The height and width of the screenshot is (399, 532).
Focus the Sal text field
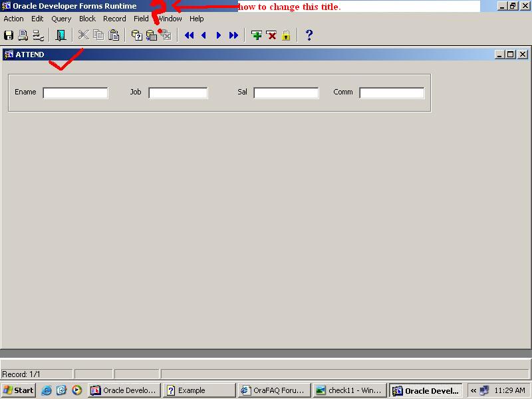point(286,93)
